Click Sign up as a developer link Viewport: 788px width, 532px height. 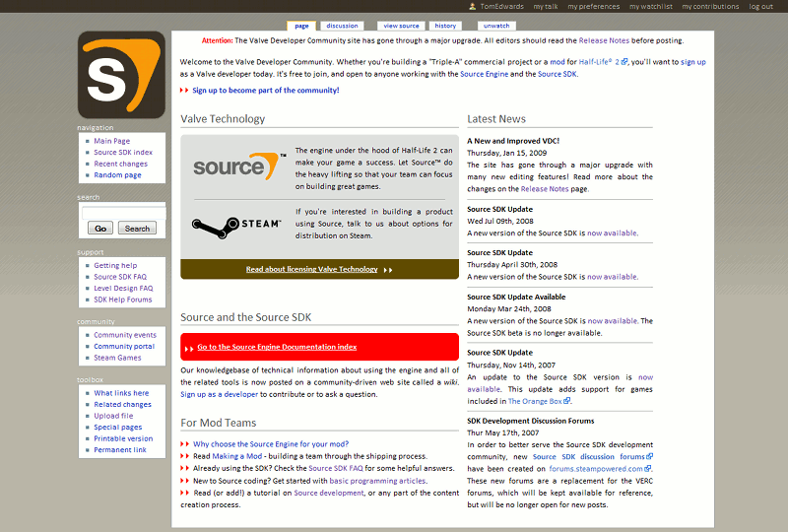click(x=219, y=394)
